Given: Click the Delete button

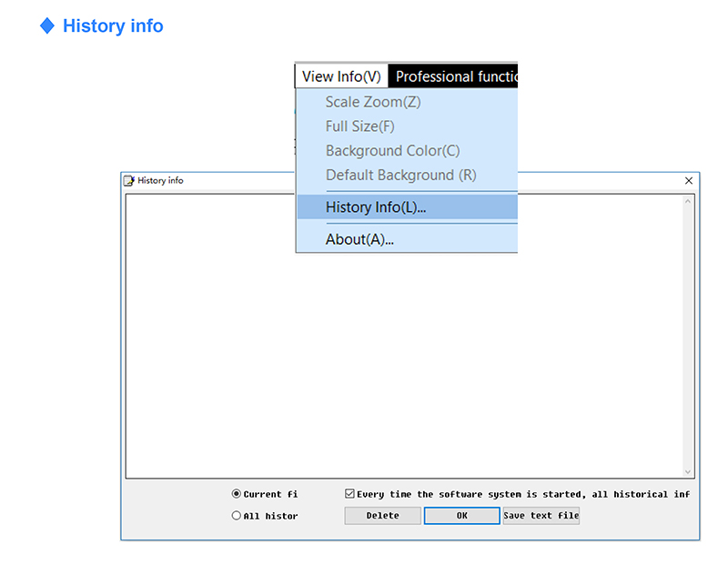Looking at the screenshot, I should click(382, 515).
